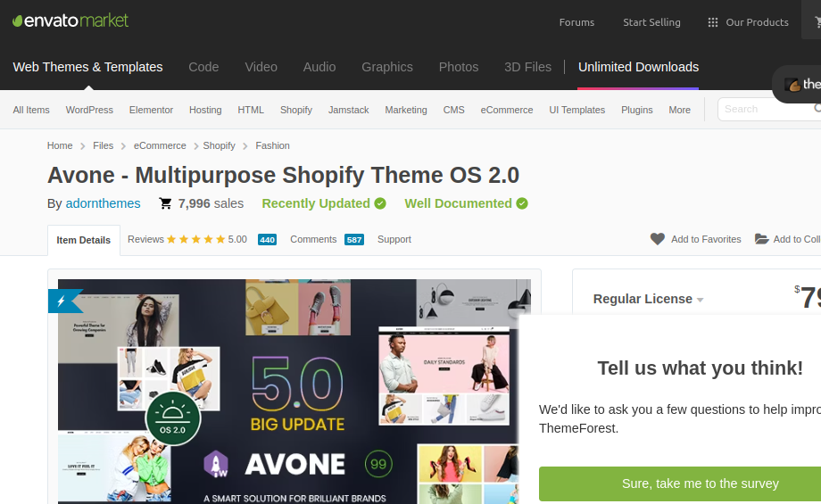This screenshot has height=504, width=821.
Task: Select the All Items category
Action: click(x=31, y=110)
